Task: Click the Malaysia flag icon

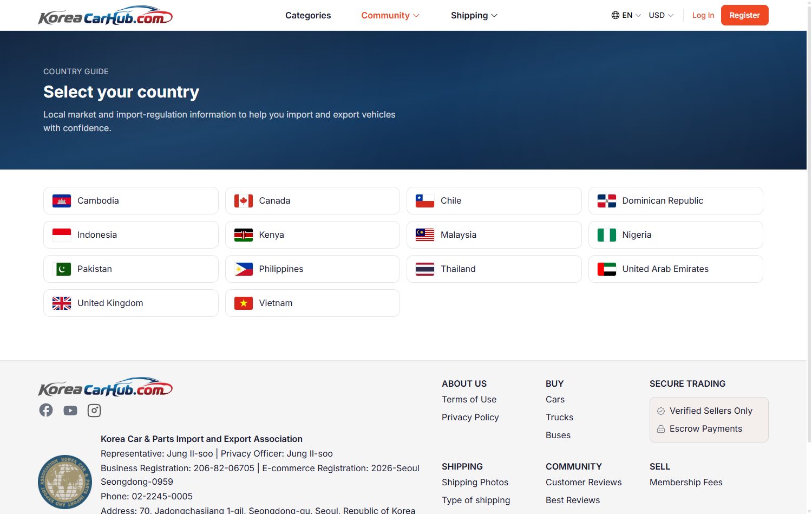Action: 425,235
